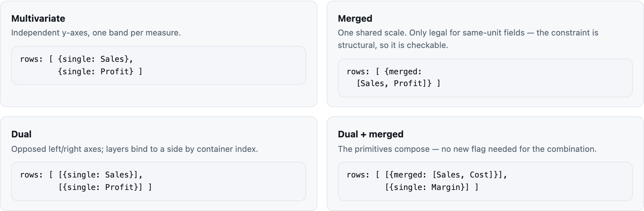
Task: Click '[Sales, Profit]} ]' in Merged code
Action: pyautogui.click(x=399, y=83)
